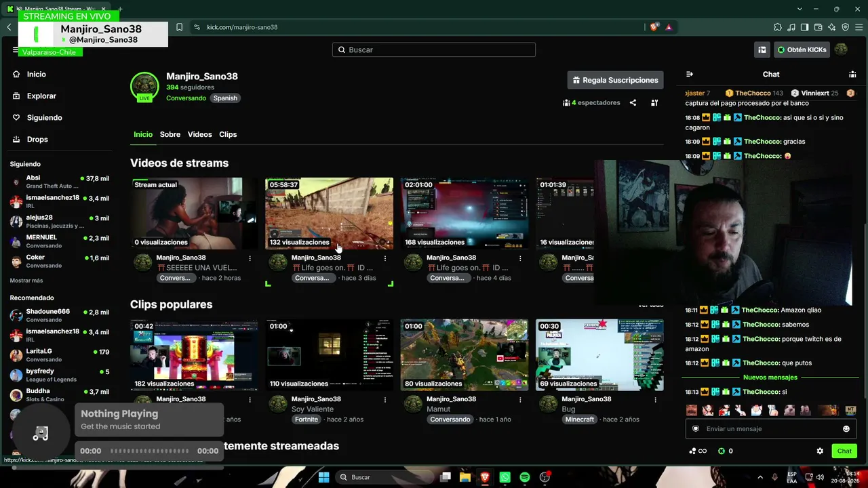This screenshot has height=488, width=868.
Task: Open MERNUEL channel in sidebar
Action: click(60, 241)
